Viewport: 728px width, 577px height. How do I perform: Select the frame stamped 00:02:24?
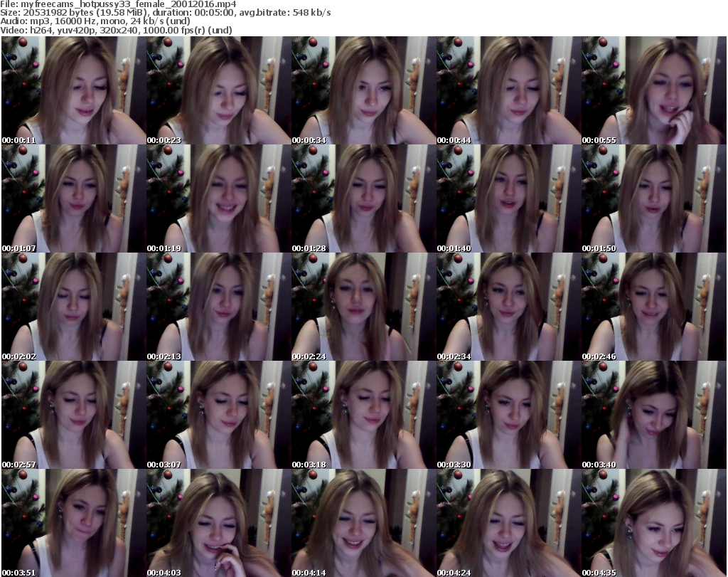[363, 307]
